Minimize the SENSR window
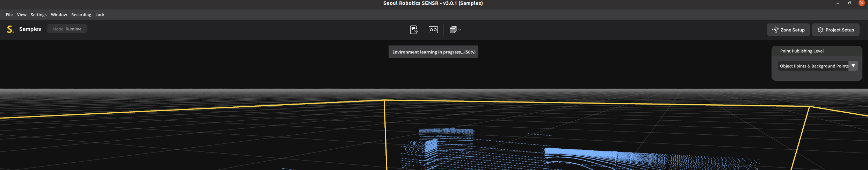This screenshot has width=868, height=170. (838, 3)
